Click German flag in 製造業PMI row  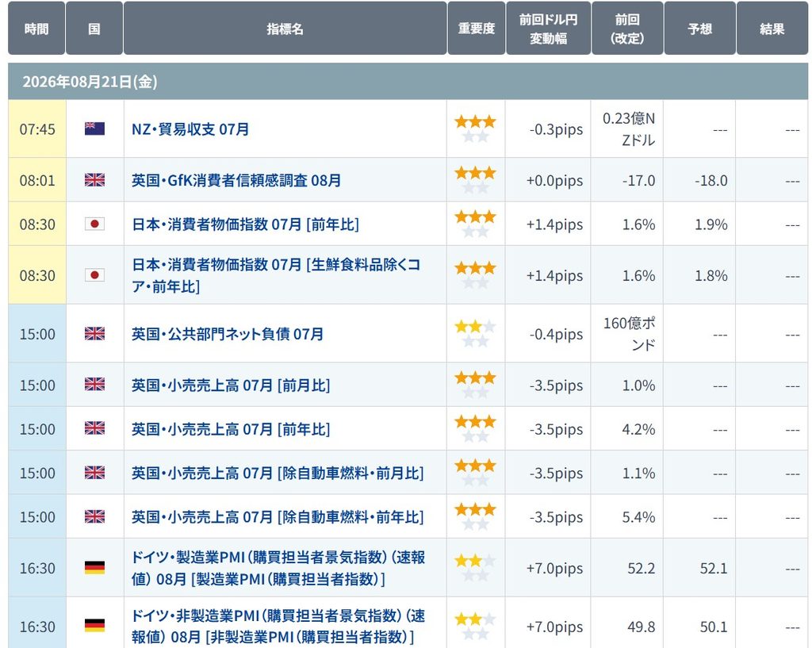click(x=95, y=568)
